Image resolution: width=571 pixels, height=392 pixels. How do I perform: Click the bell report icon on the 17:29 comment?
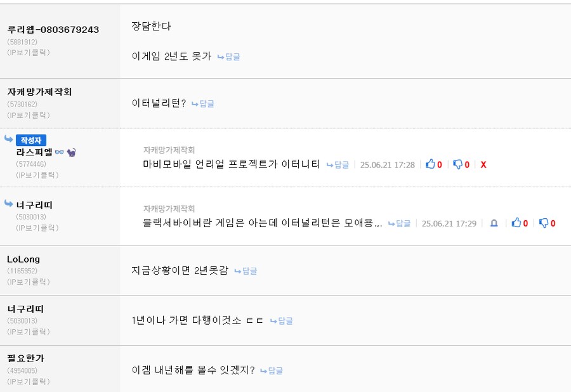click(494, 223)
